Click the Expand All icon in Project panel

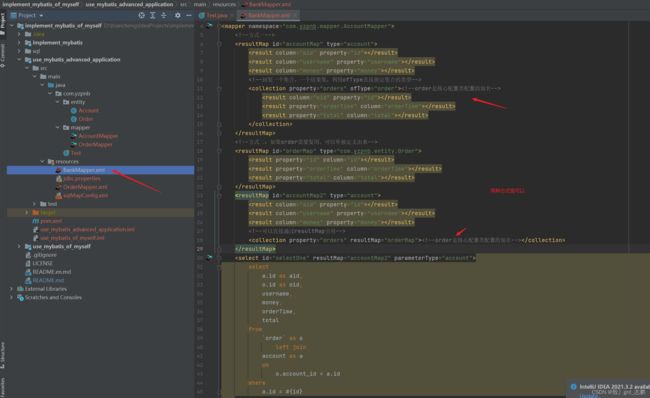[x=153, y=15]
